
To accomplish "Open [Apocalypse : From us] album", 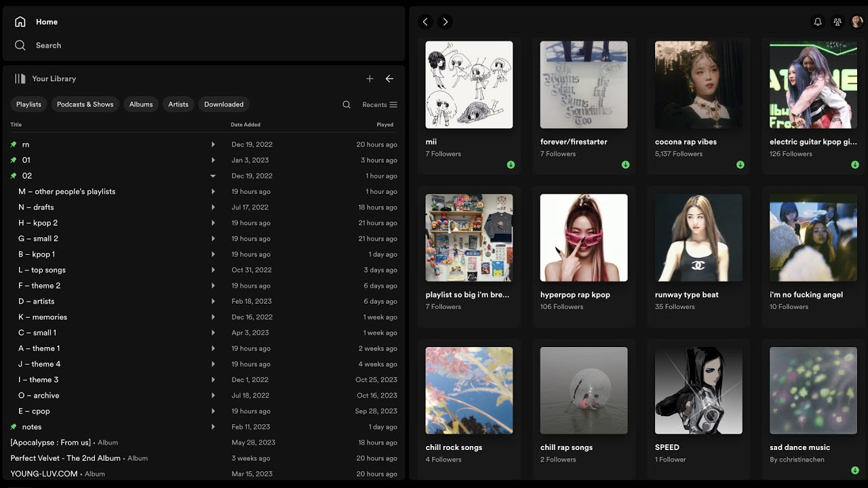I will click(203, 443).
